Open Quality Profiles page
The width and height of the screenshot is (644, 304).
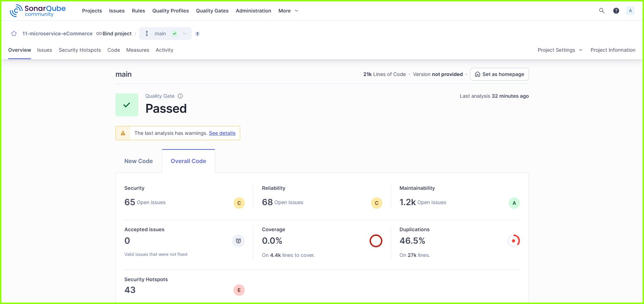(171, 11)
